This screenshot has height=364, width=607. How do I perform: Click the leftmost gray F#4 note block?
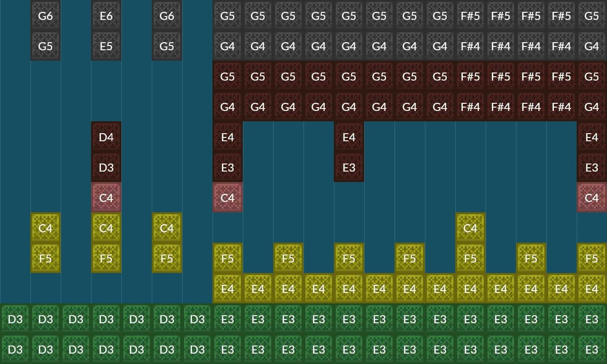coord(470,46)
